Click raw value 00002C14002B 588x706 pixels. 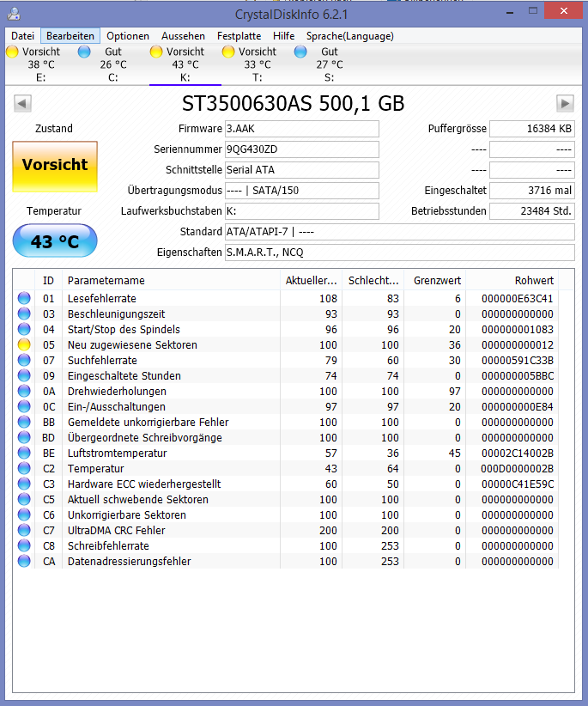tap(518, 453)
